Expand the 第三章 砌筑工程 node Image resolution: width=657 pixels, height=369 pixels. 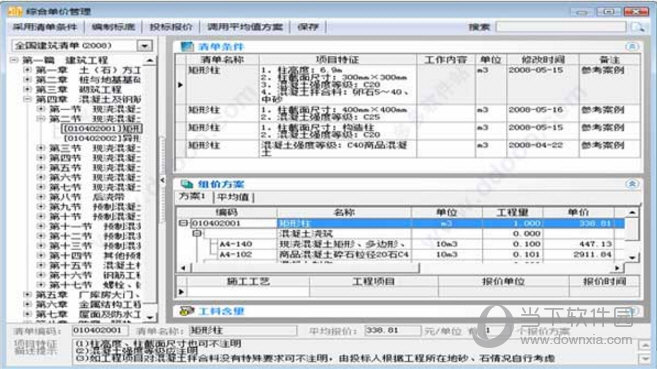click(x=28, y=89)
